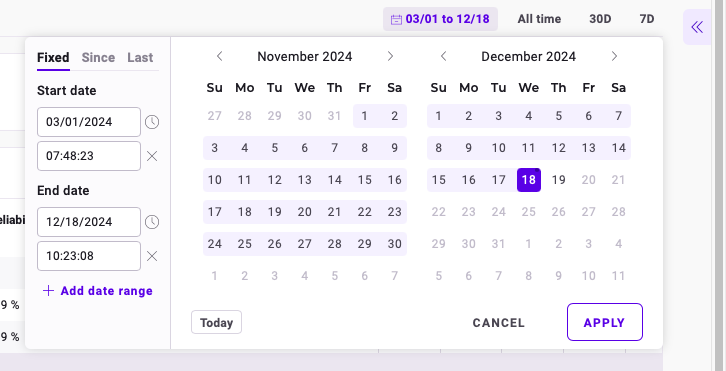Click the clock icon beside start date
The width and height of the screenshot is (726, 371).
point(152,122)
